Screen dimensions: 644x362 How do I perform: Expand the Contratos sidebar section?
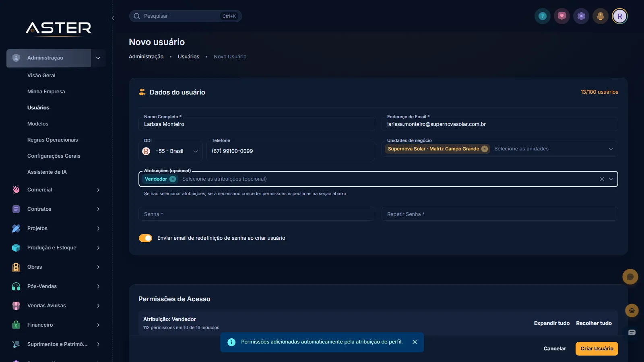pyautogui.click(x=98, y=209)
